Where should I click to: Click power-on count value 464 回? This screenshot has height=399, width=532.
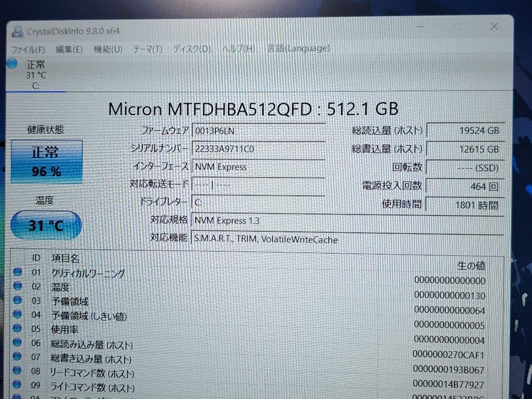(x=465, y=186)
